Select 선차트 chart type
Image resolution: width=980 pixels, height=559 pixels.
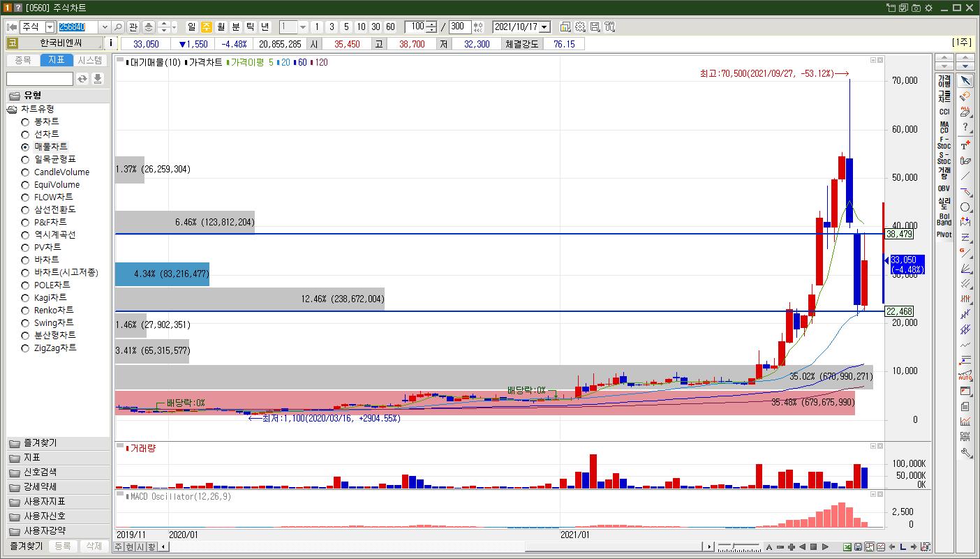point(47,134)
